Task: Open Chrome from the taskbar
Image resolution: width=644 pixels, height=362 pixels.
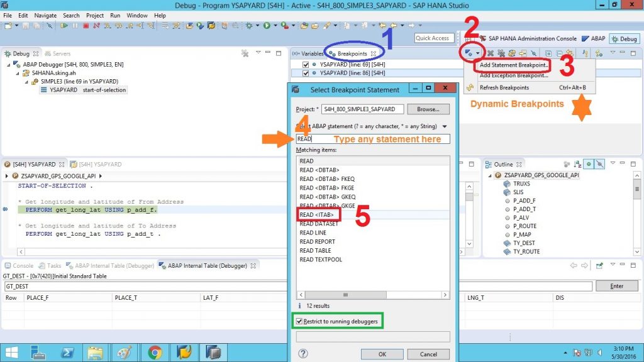Action: coord(155,353)
